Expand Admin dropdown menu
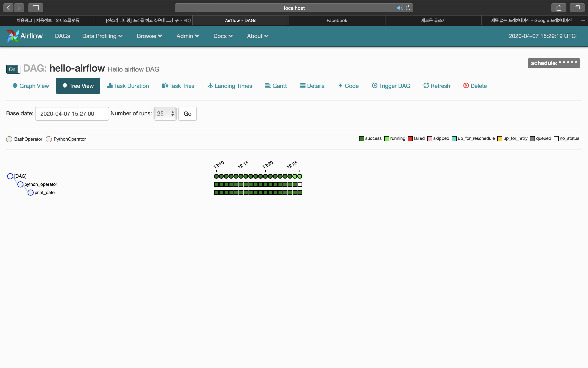Viewport: 588px width, 368px height. coord(188,36)
